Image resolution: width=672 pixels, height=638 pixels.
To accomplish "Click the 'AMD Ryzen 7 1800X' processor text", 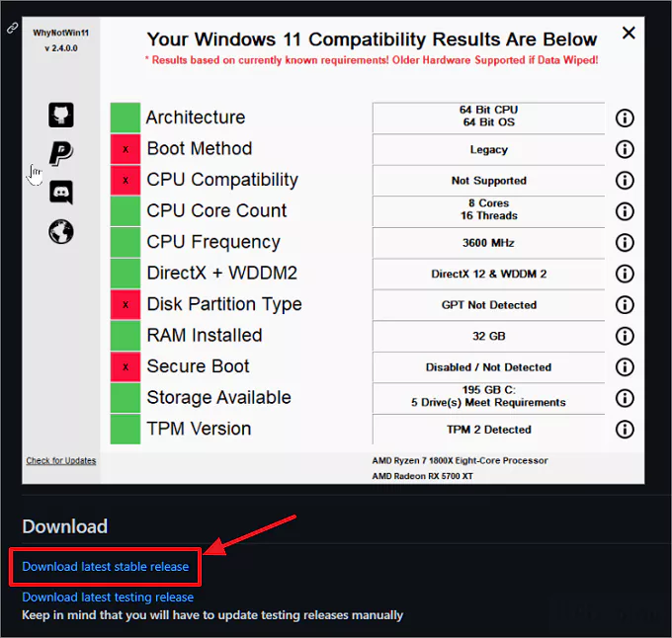I will (x=460, y=461).
